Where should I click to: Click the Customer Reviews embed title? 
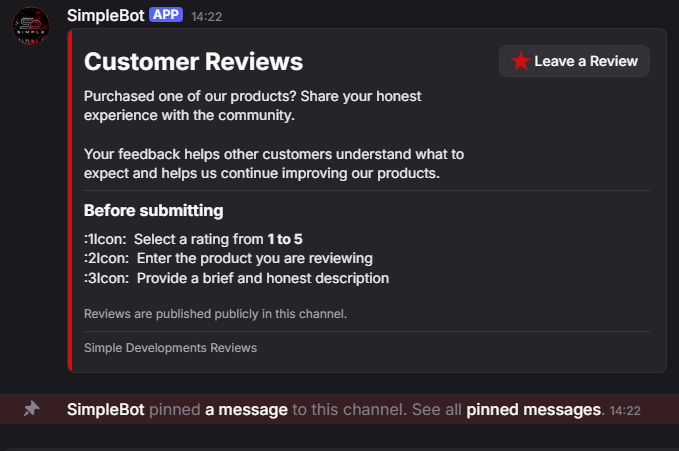pos(193,62)
